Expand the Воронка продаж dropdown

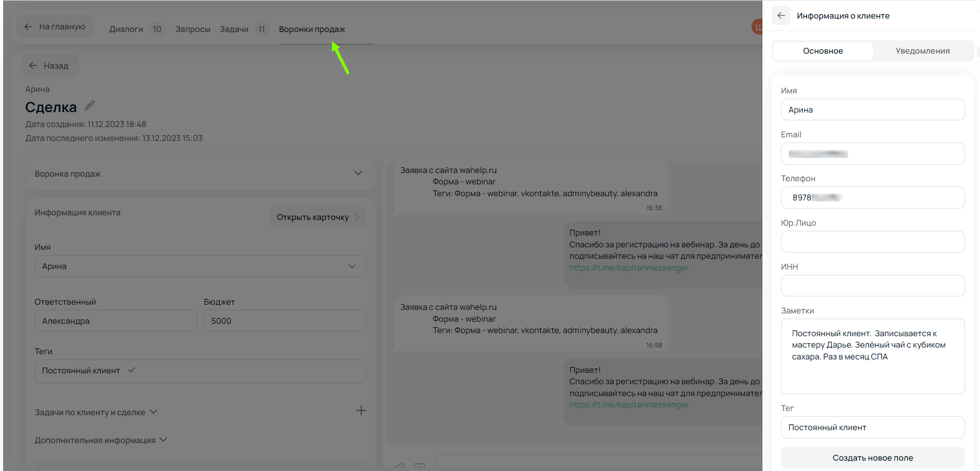tap(358, 174)
